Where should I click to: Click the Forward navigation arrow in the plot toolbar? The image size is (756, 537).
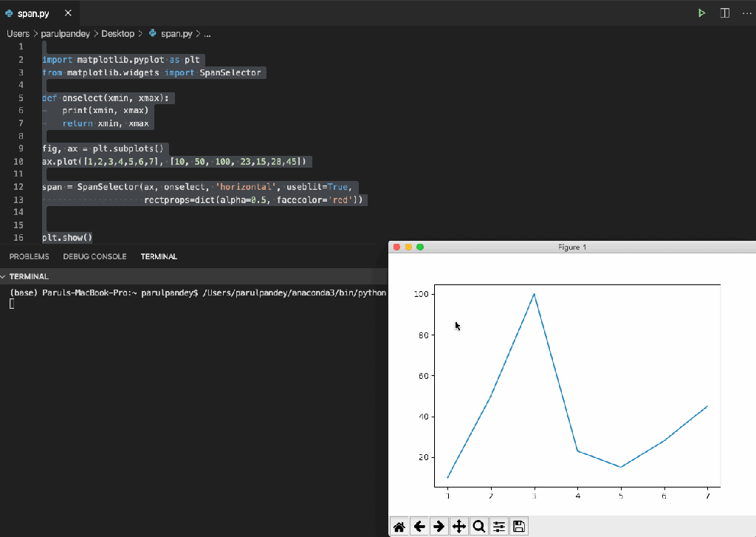click(439, 526)
